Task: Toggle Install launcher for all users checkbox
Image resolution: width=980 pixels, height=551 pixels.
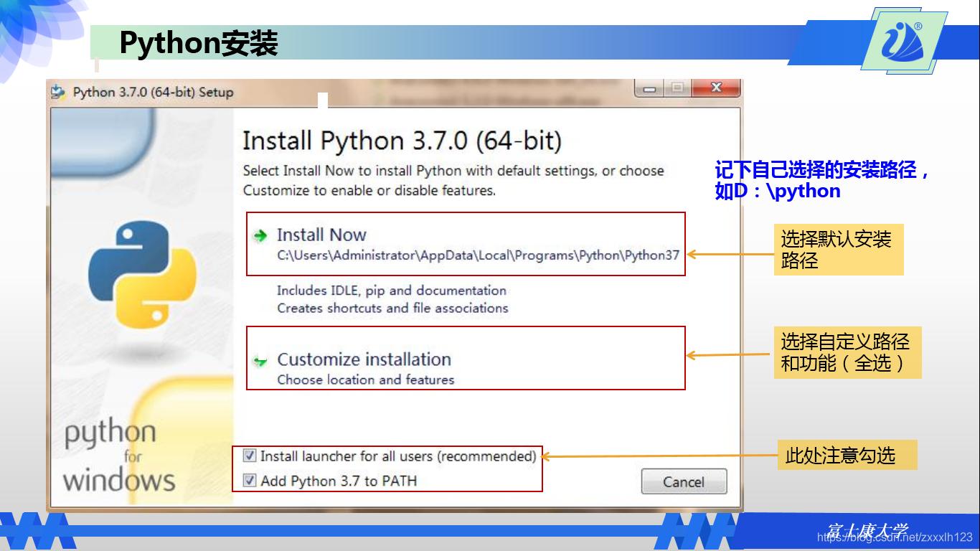Action: (250, 456)
